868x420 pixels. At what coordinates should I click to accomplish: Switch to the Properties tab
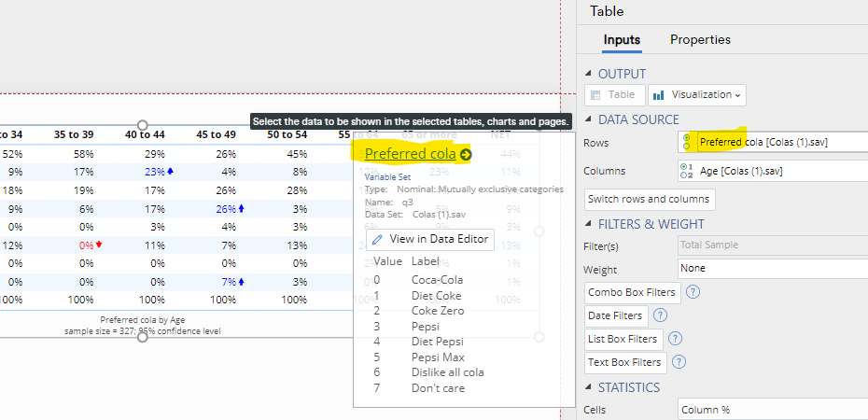click(x=700, y=40)
